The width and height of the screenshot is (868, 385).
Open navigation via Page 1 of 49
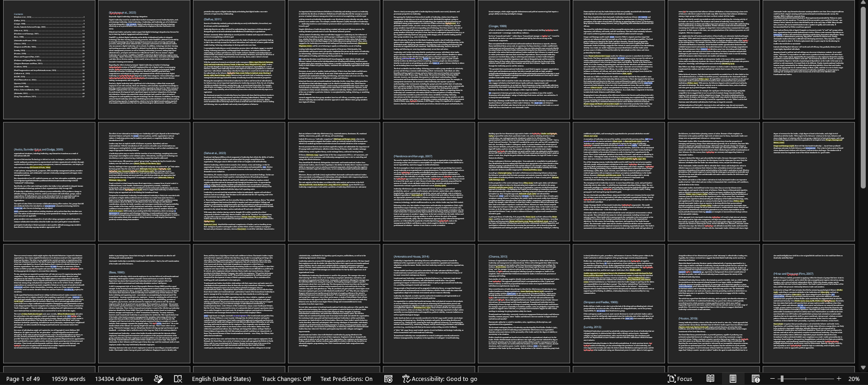coord(23,379)
